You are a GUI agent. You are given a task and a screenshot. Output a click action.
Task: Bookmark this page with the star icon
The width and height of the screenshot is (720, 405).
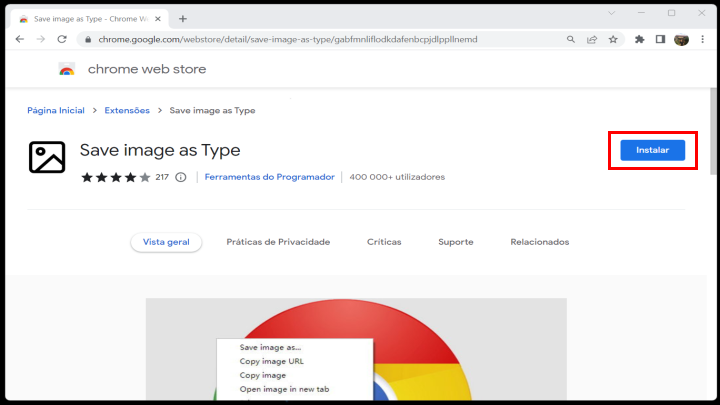(613, 39)
